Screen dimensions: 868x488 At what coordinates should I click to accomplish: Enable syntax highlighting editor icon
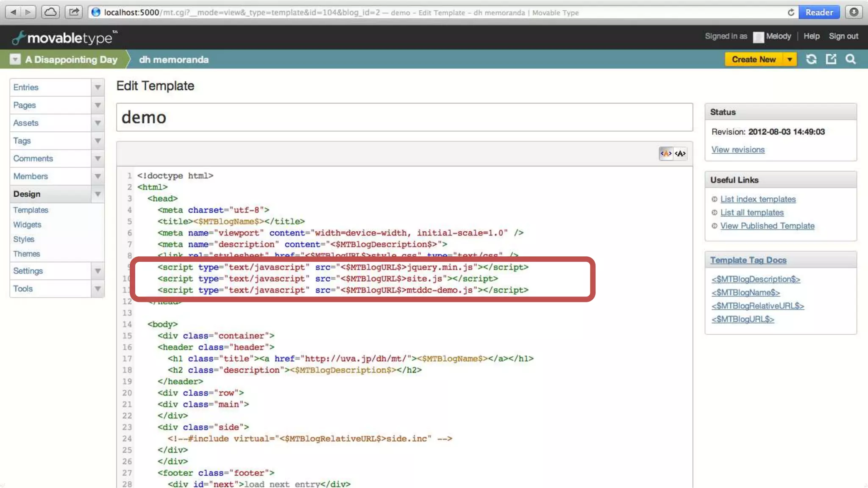click(666, 153)
